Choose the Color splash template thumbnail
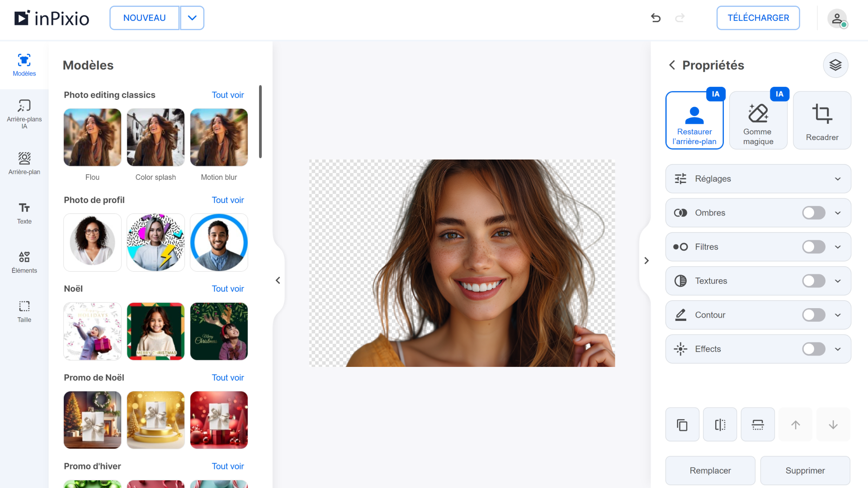The width and height of the screenshot is (868, 488). point(156,137)
